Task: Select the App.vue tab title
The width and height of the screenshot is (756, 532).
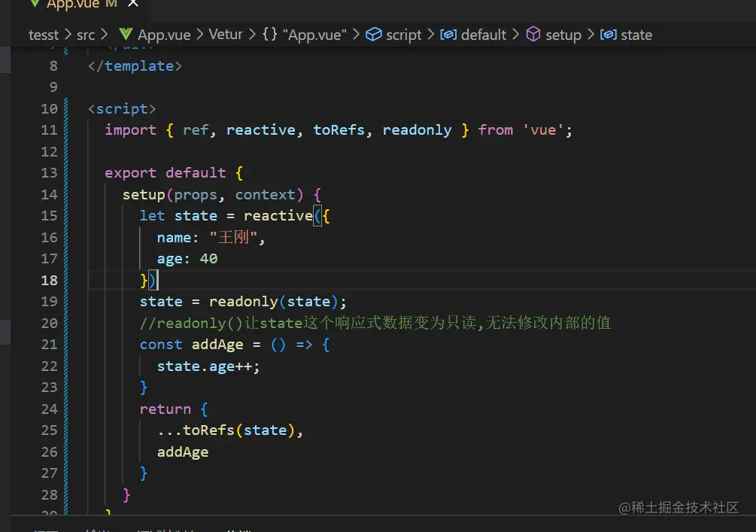Action: click(73, 5)
